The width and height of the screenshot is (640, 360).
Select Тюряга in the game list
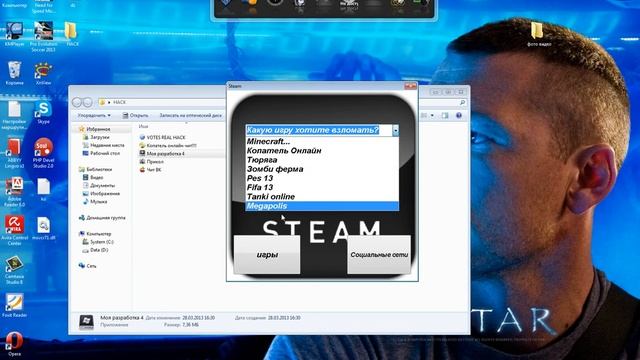pyautogui.click(x=322, y=160)
